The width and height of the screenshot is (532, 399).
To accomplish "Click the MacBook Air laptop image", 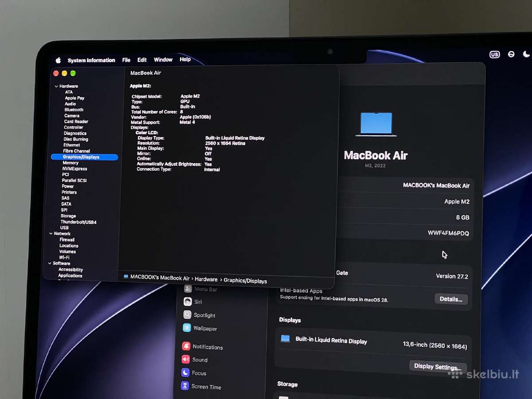I will pyautogui.click(x=376, y=124).
